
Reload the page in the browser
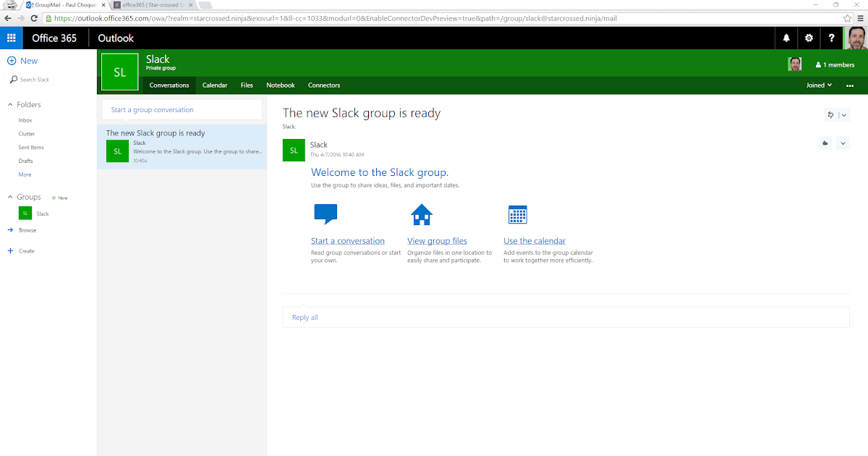coord(33,17)
